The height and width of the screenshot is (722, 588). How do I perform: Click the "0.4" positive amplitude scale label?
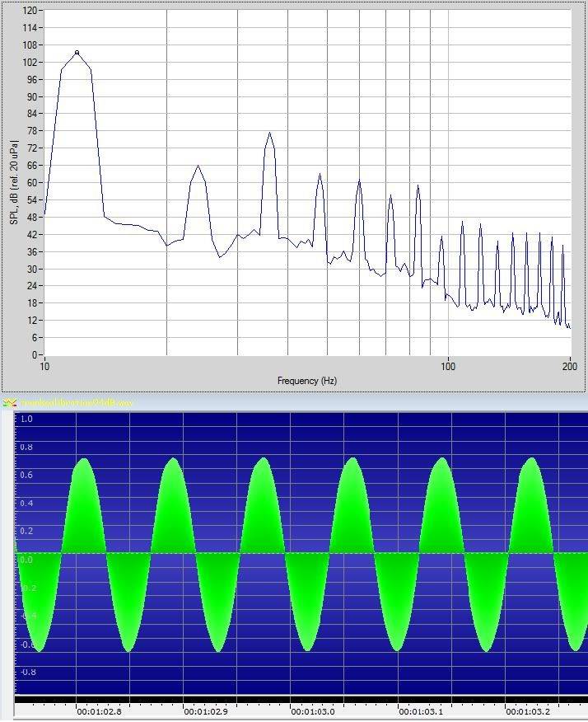26,504
